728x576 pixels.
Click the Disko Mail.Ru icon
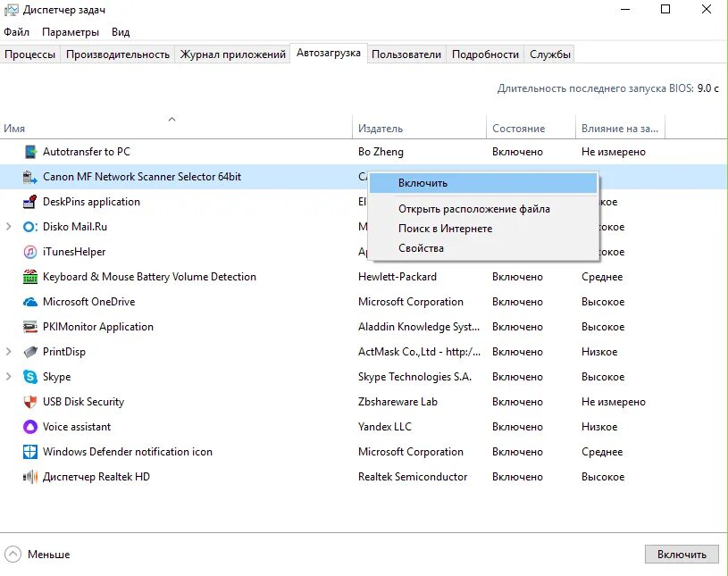[30, 227]
